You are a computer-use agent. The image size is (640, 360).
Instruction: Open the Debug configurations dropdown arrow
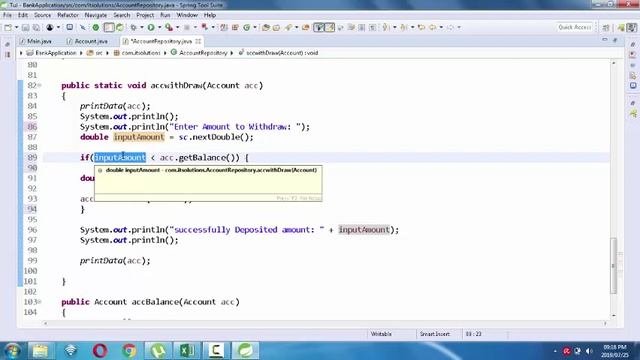[x=142, y=27]
